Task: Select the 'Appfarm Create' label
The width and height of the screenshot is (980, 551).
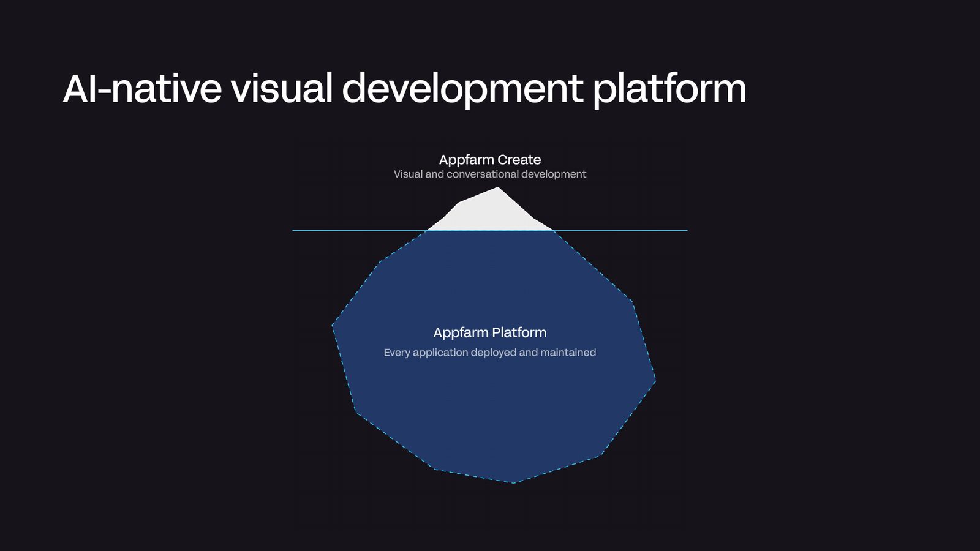Action: pyautogui.click(x=490, y=160)
